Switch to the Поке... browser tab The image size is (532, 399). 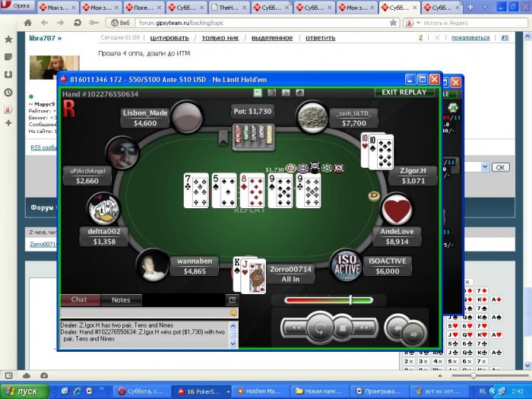(x=144, y=7)
